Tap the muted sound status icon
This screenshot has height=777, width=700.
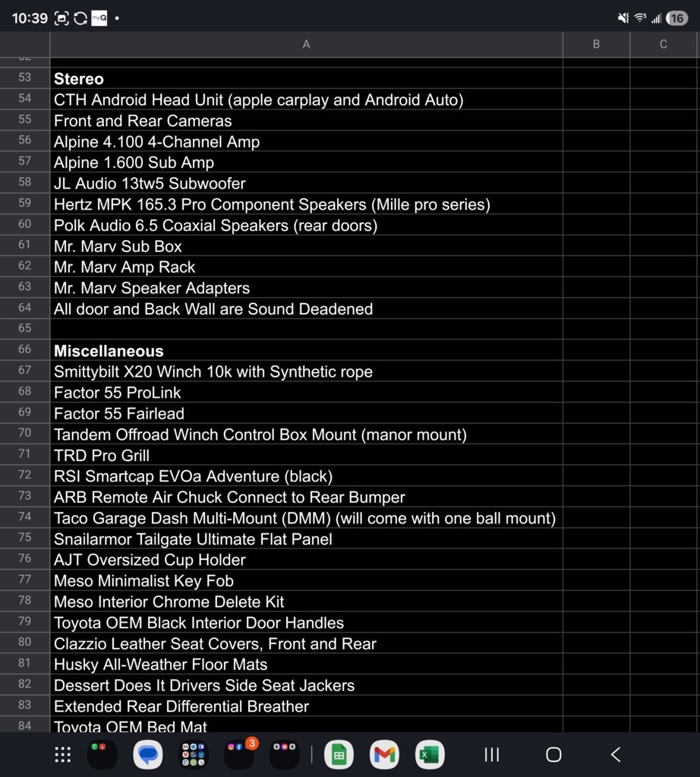(623, 18)
